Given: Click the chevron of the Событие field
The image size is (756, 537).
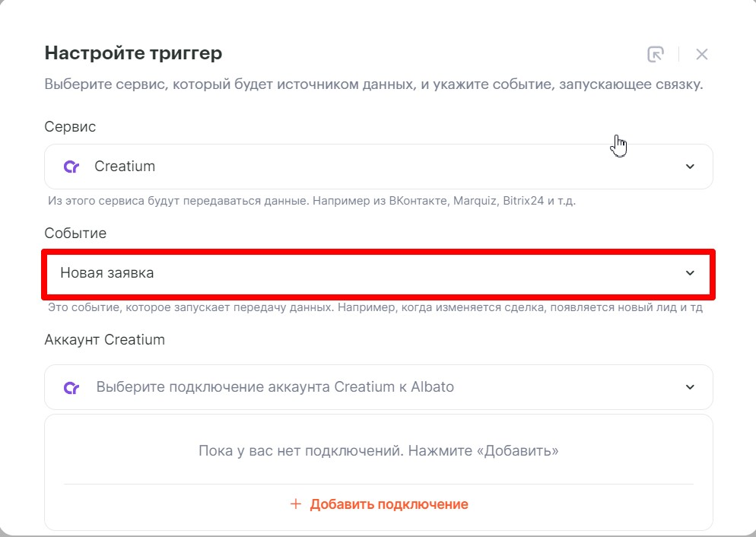Looking at the screenshot, I should (x=690, y=273).
